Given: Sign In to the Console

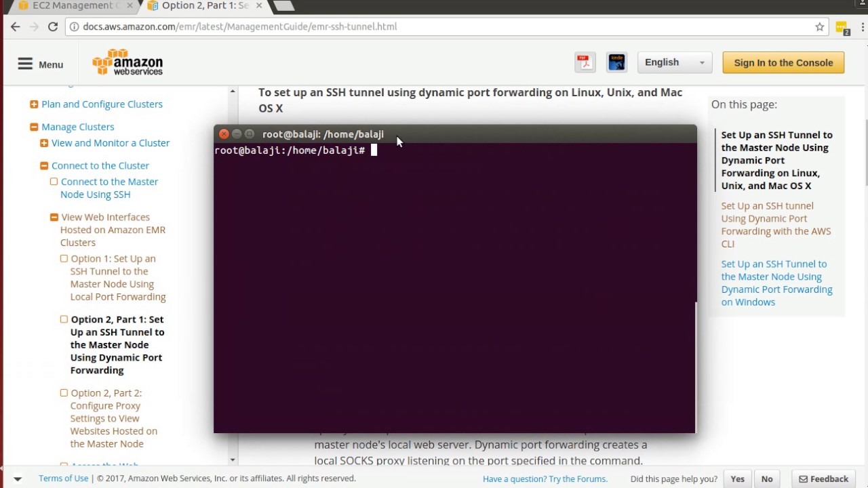Looking at the screenshot, I should tap(783, 62).
